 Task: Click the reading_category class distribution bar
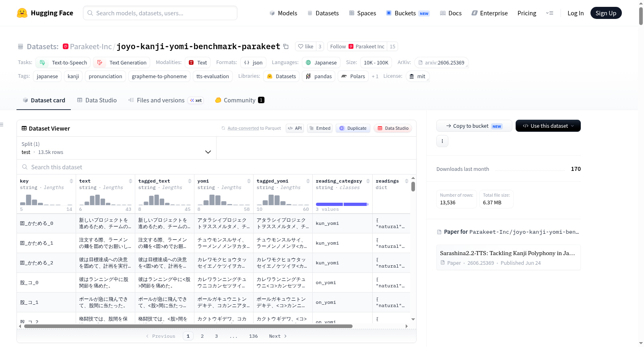pyautogui.click(x=342, y=204)
